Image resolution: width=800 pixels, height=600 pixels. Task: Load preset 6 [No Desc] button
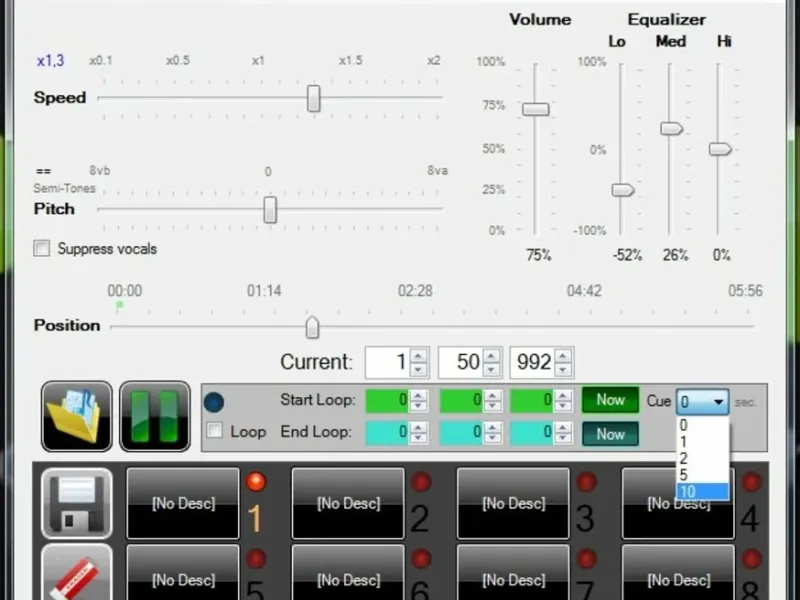point(348,572)
